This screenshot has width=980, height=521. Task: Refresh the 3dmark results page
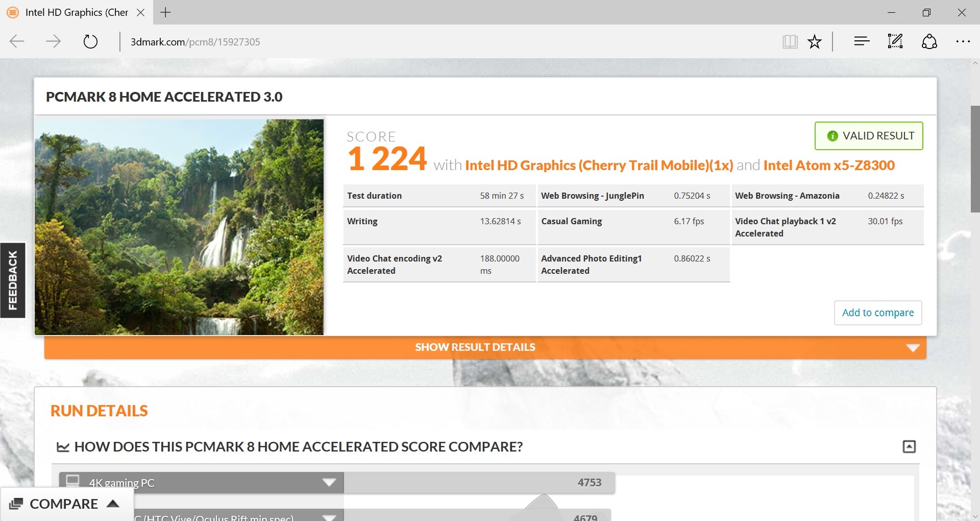tap(90, 41)
